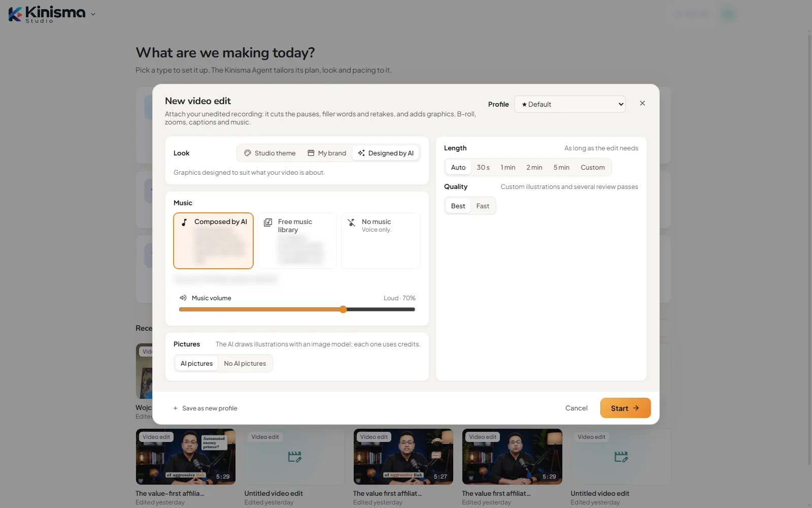Set length to 1 min
812x508 pixels.
(508, 167)
